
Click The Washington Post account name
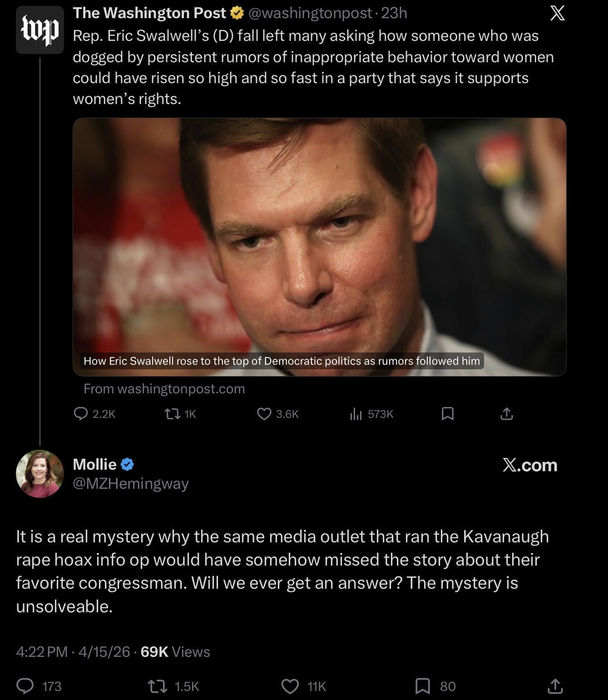149,13
